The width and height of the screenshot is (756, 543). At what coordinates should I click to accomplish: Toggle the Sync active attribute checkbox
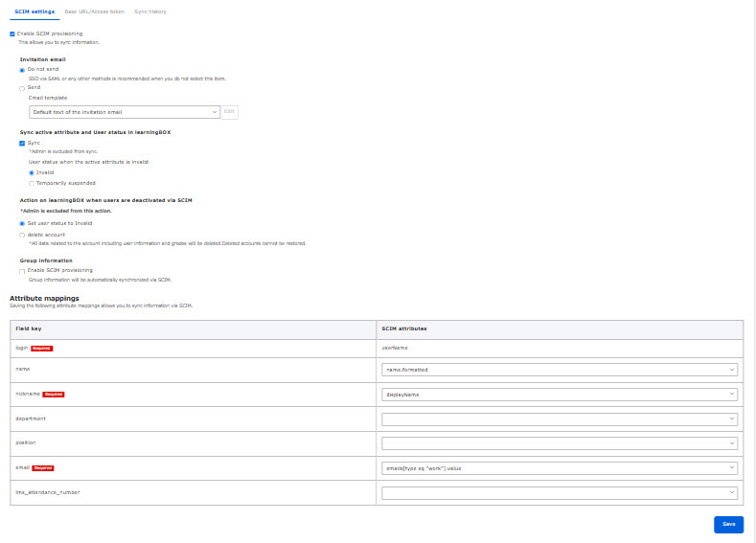pos(22,144)
